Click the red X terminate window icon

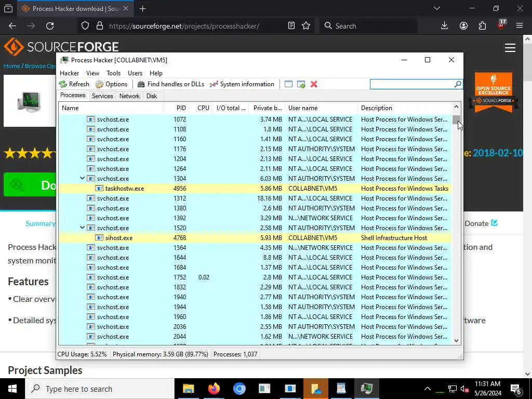pyautogui.click(x=314, y=84)
